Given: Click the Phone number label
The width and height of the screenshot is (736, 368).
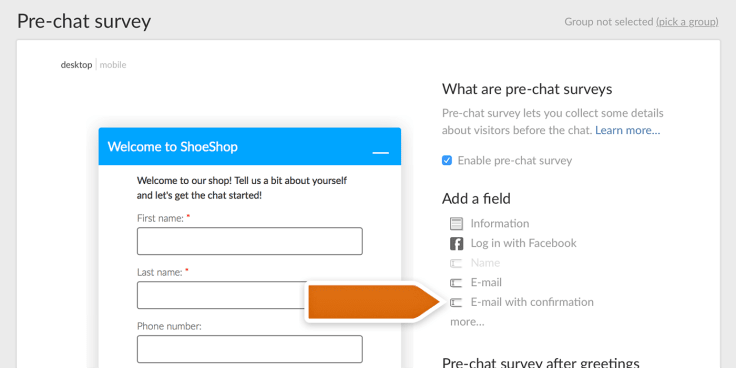Looking at the screenshot, I should point(169,326).
